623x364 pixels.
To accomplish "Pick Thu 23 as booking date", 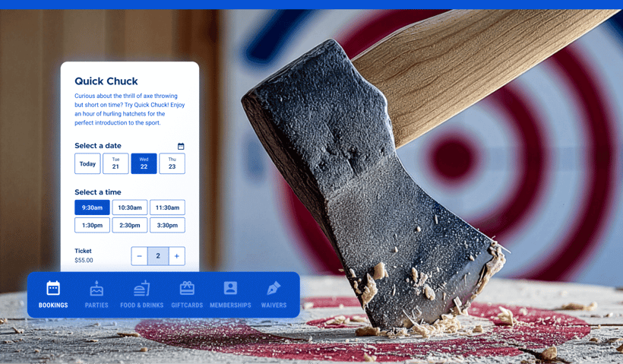I will coord(172,163).
